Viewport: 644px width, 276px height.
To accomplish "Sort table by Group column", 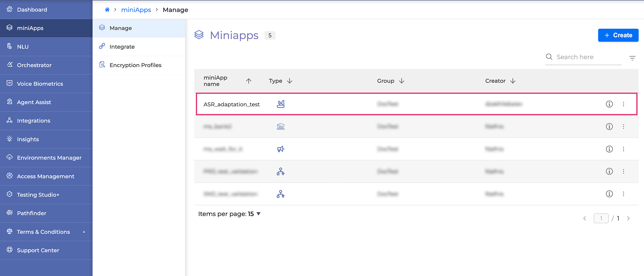I will (401, 81).
